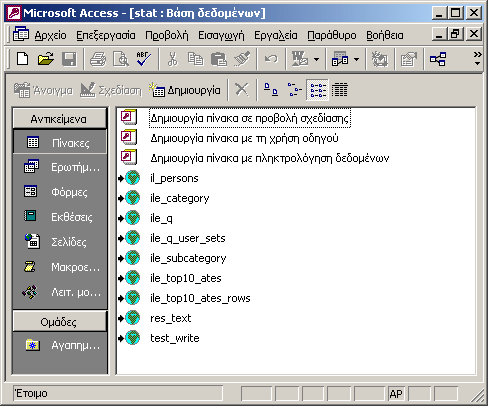Select the Ερωτήματα objects category
The image size is (488, 406).
pyautogui.click(x=61, y=167)
